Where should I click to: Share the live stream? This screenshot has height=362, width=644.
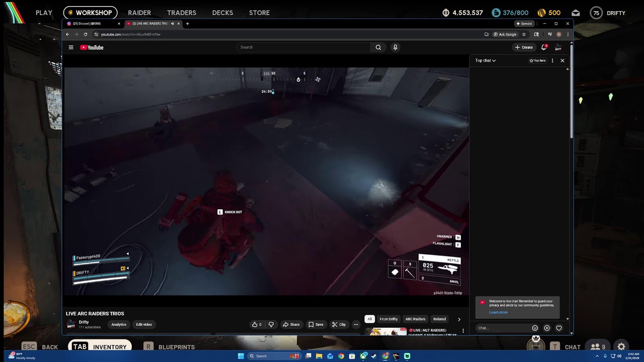point(291,324)
